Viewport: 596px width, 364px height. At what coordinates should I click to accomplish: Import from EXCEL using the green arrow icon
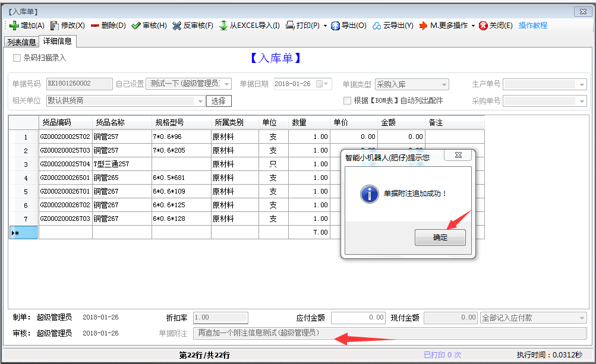pyautogui.click(x=223, y=26)
